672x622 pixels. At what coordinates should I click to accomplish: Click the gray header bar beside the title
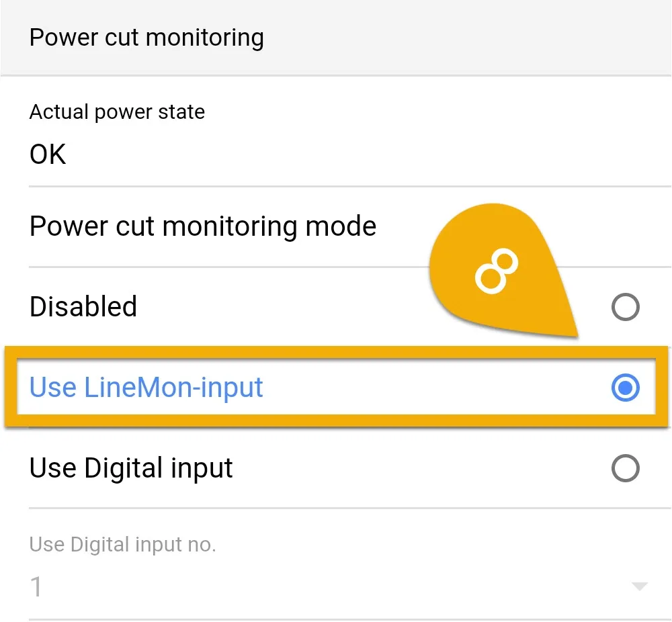(467, 38)
